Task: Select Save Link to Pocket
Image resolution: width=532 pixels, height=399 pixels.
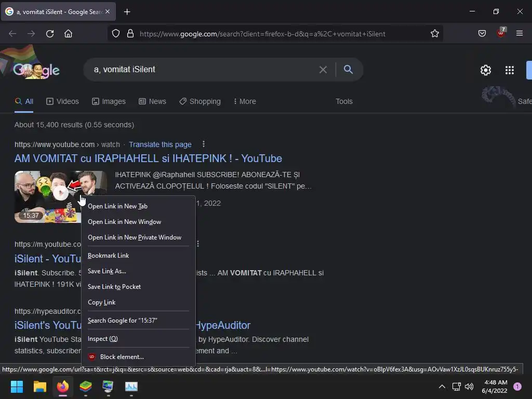Action: pyautogui.click(x=138, y=287)
